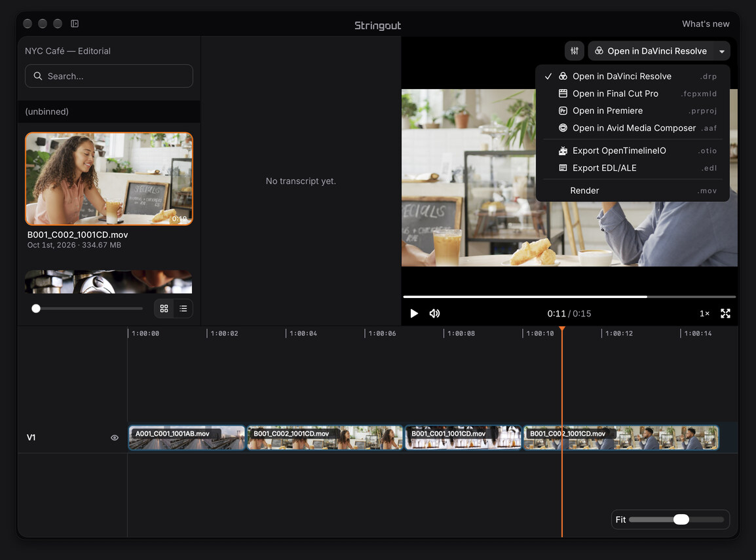Select the woman café clip thumbnail
The height and width of the screenshot is (560, 756).
(109, 179)
